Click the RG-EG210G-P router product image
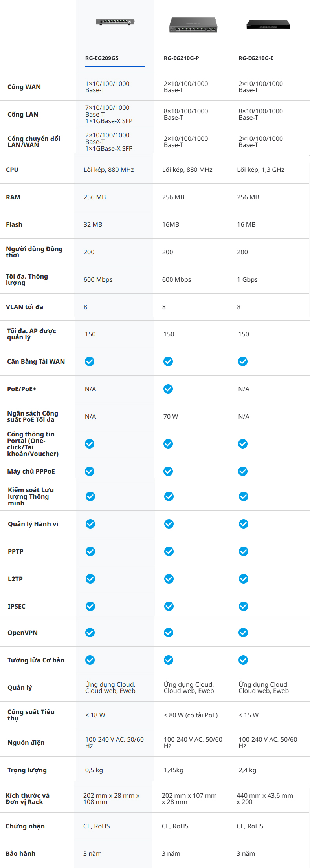The height and width of the screenshot is (868, 310). point(193,25)
